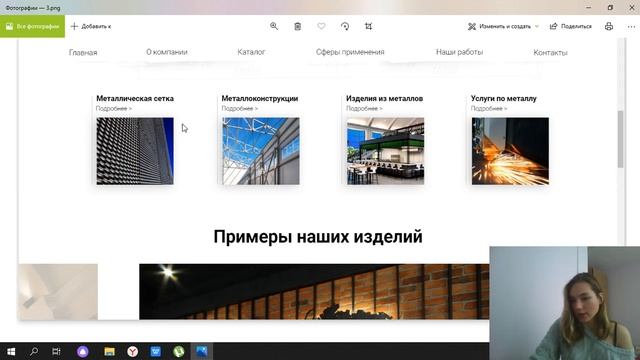Image resolution: width=640 pixels, height=360 pixels.
Task: Select the steel structures thumbnail image
Action: point(261,151)
